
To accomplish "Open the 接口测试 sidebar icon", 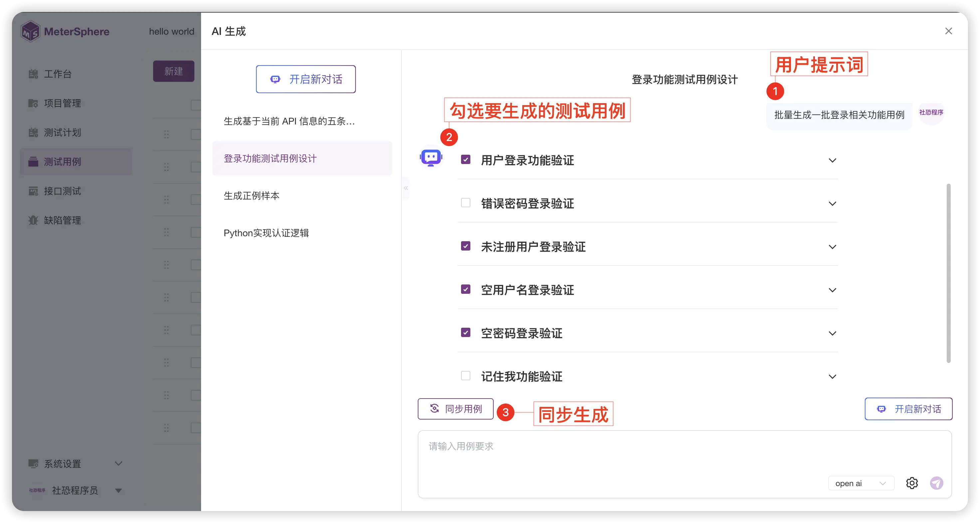I will [34, 191].
